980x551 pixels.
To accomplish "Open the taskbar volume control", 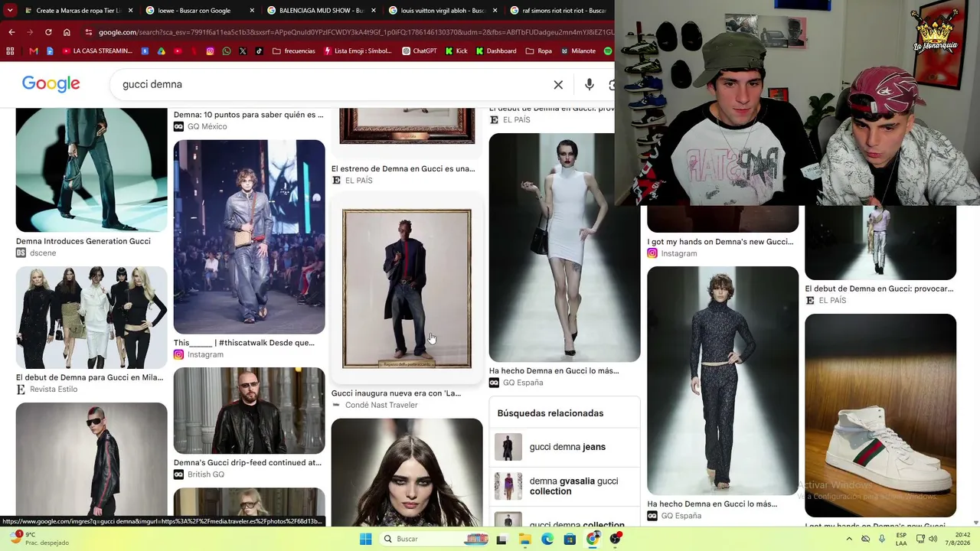I will pyautogui.click(x=933, y=539).
